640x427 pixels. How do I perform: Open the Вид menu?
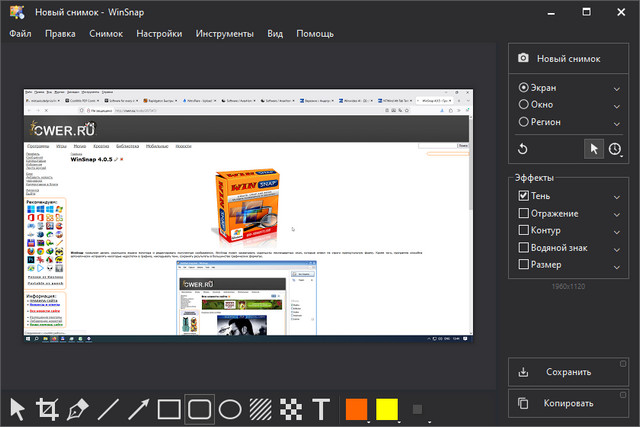tap(275, 34)
